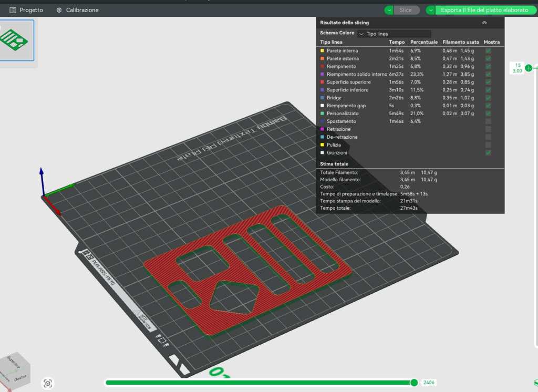Click the camera focus icon at bottom left
The width and height of the screenshot is (538, 392).
coord(48,384)
